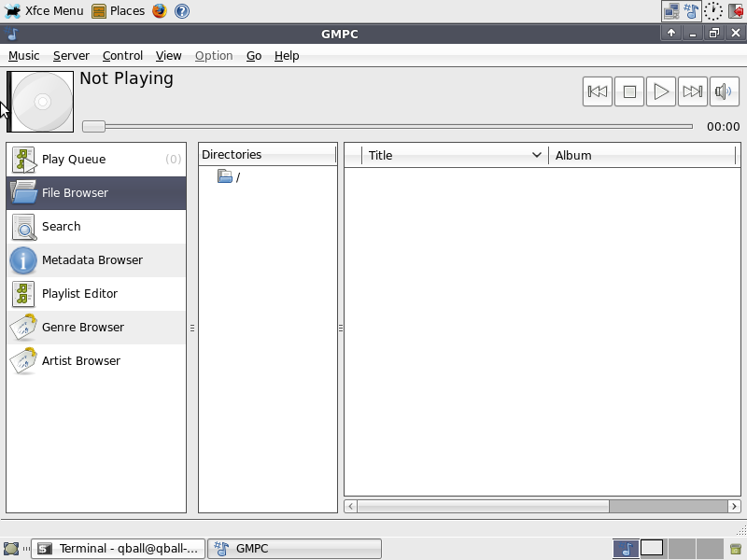This screenshot has height=560, width=747.
Task: Select the root directory folder icon
Action: 225,176
